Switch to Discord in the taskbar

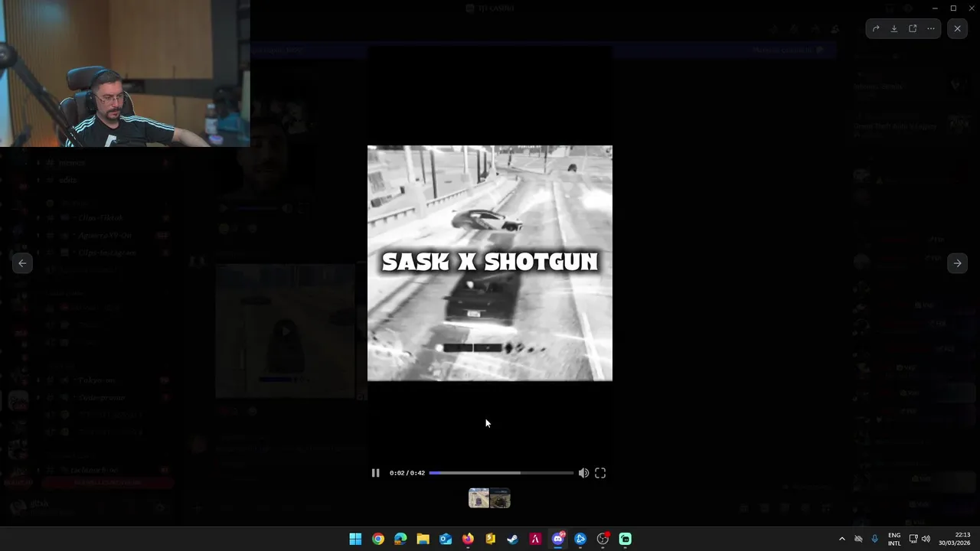[558, 539]
